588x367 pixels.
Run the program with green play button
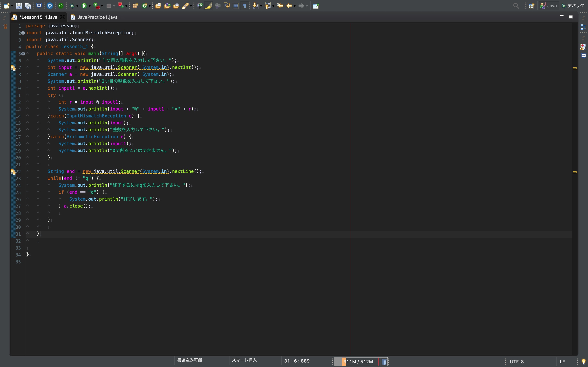pos(84,6)
